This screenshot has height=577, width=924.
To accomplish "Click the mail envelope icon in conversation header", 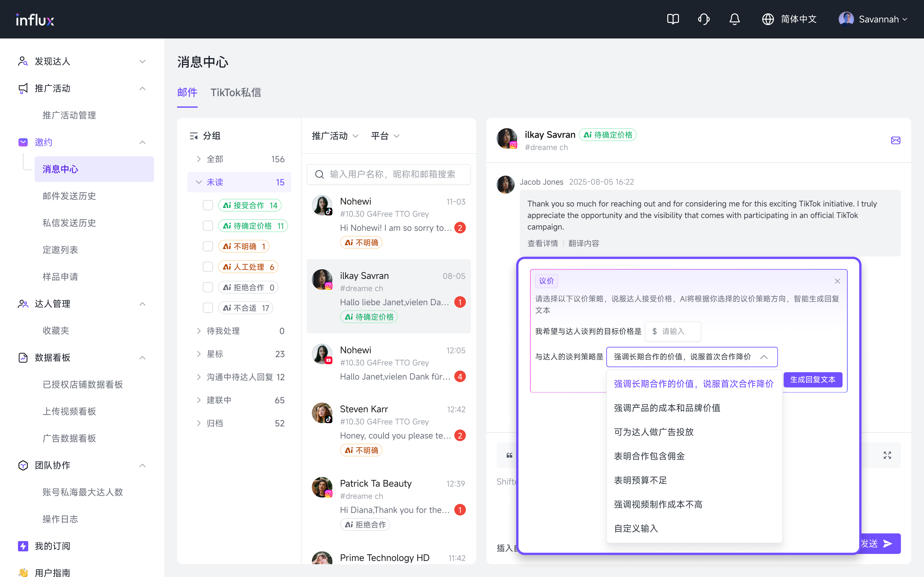I will 895,140.
